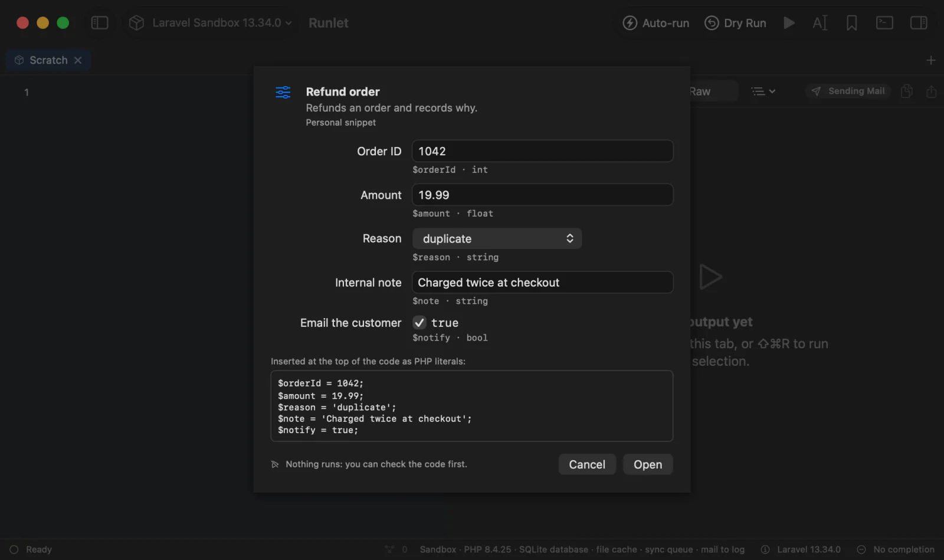Click line number 1 in editor gutter

click(x=27, y=93)
